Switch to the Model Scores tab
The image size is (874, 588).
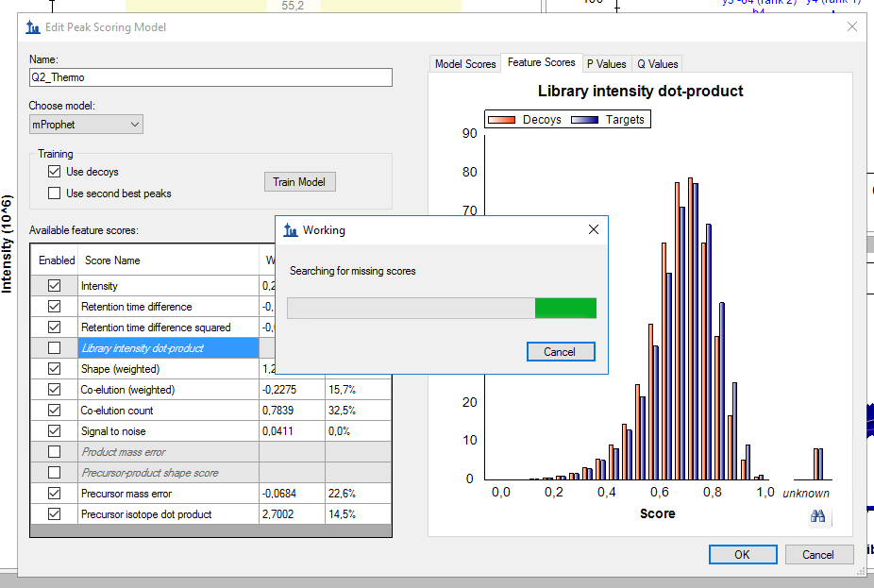coord(464,64)
